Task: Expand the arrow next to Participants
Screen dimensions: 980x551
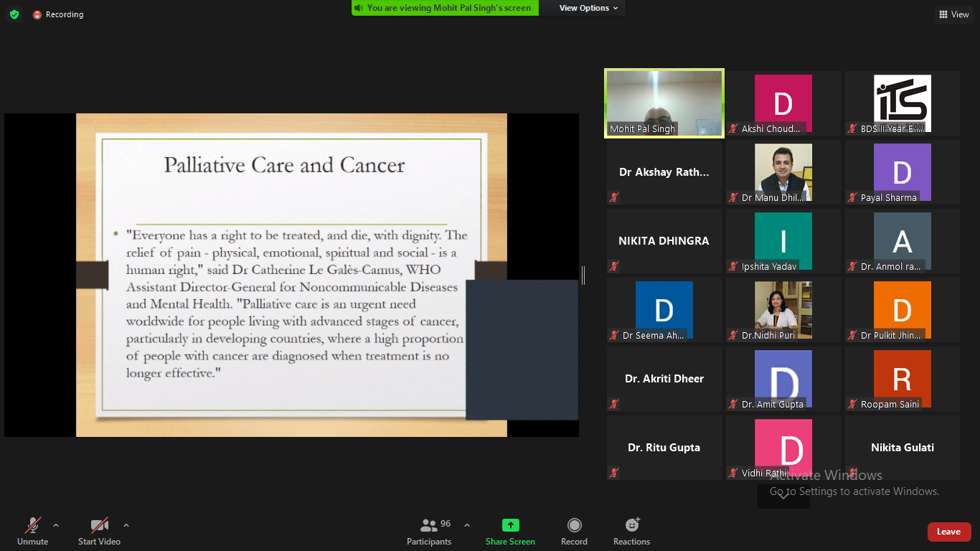Action: click(467, 525)
